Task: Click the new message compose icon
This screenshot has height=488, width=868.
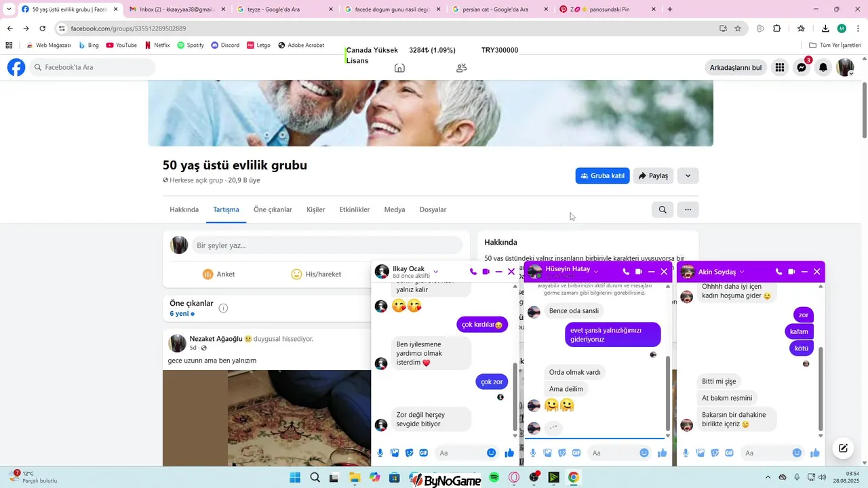Action: pyautogui.click(x=843, y=448)
